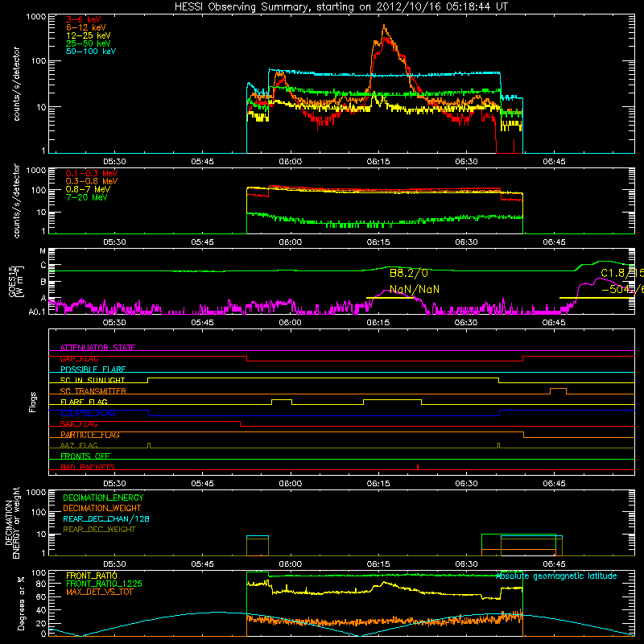Click the 0.1-0.3 MeV legend label
This screenshot has height=644, width=644.
92,173
